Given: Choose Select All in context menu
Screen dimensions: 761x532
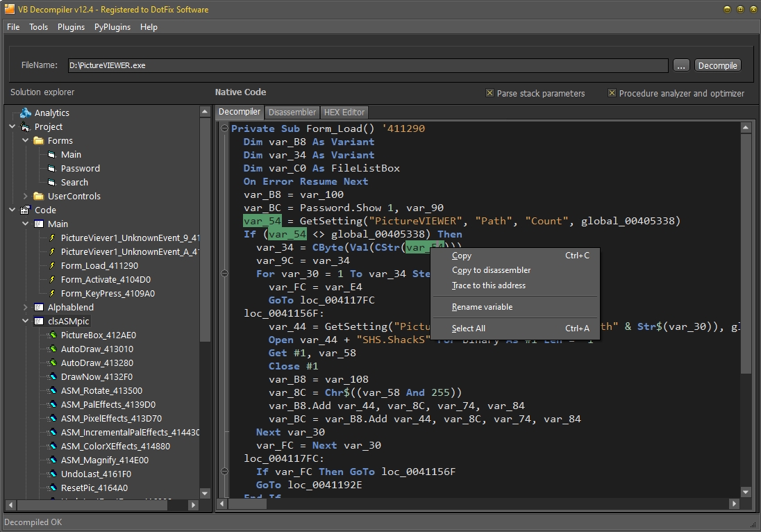Looking at the screenshot, I should coord(515,329).
